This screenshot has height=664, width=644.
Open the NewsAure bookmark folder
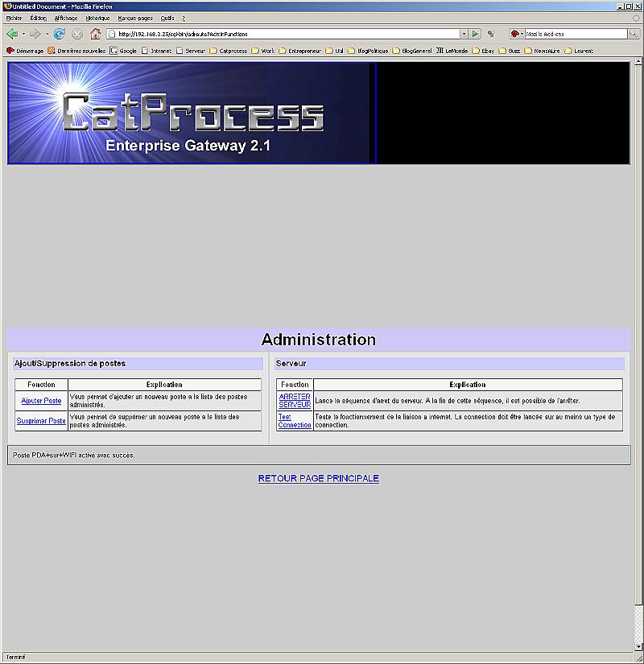[543, 51]
